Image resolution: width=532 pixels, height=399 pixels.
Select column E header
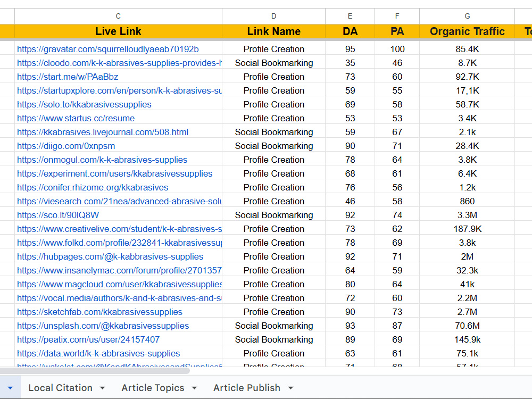pyautogui.click(x=350, y=16)
